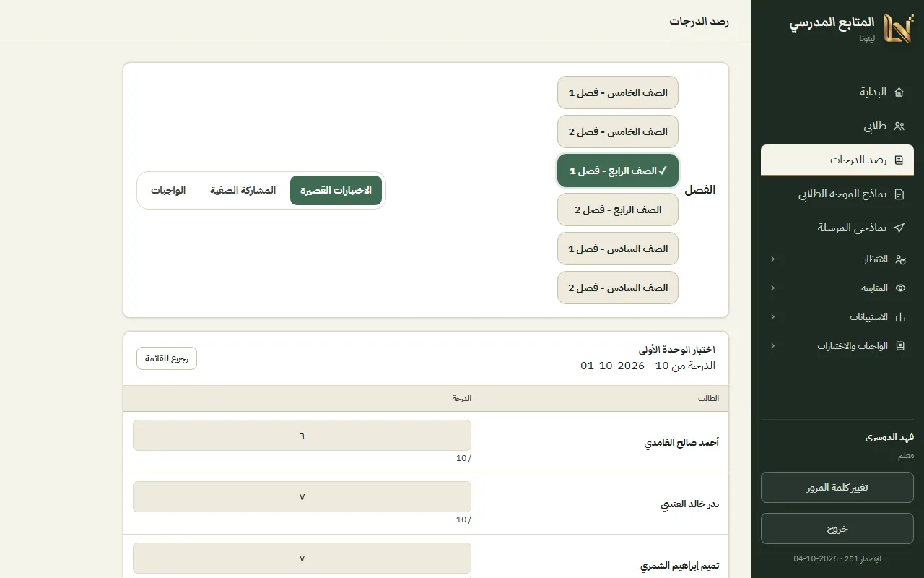Expand the الواجبات والاختبارات menu chevron
This screenshot has height=578, width=924.
pos(773,345)
